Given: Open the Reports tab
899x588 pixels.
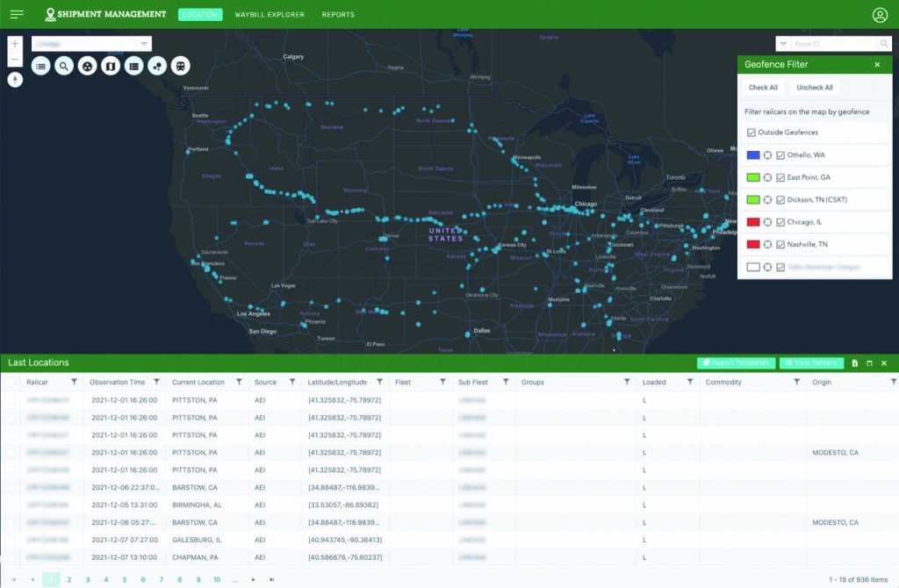Looking at the screenshot, I should coord(338,15).
